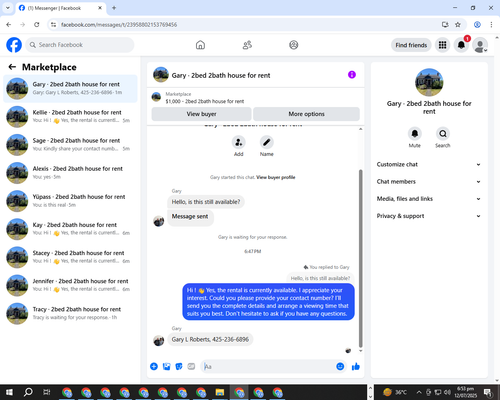500x400 pixels.
Task: Open more actions plus icon in composer
Action: pos(154,367)
